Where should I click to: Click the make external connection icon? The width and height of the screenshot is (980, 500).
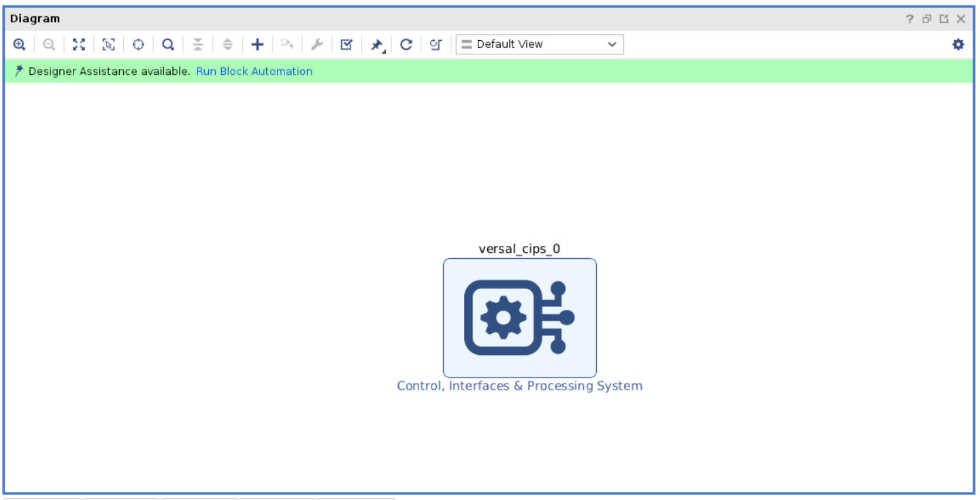point(287,44)
